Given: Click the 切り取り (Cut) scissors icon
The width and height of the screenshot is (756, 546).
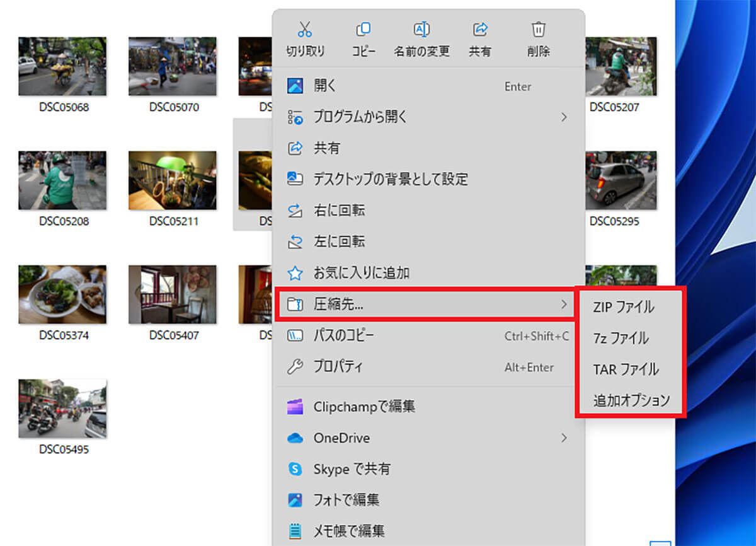Looking at the screenshot, I should 305,30.
